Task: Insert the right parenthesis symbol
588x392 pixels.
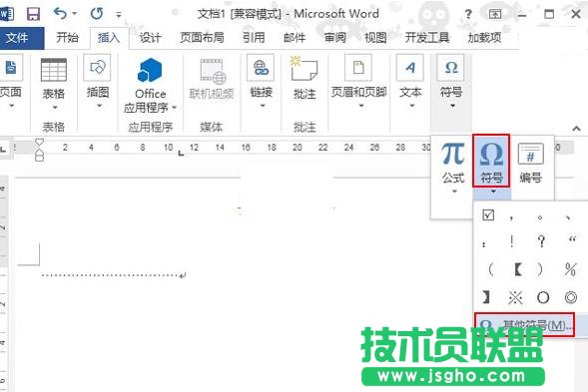Action: (x=540, y=269)
